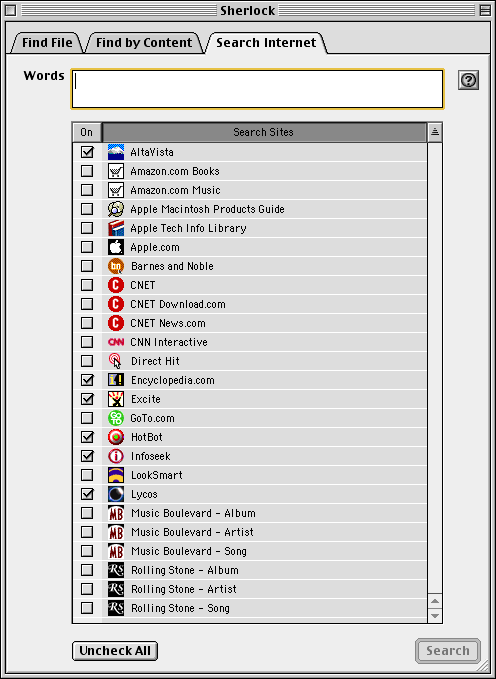Click the green GoTo.com icon
This screenshot has width=496, height=679.
click(116, 418)
